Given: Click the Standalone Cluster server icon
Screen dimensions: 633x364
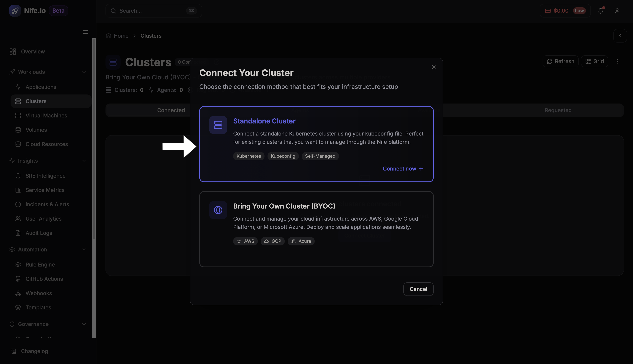Looking at the screenshot, I should [218, 125].
